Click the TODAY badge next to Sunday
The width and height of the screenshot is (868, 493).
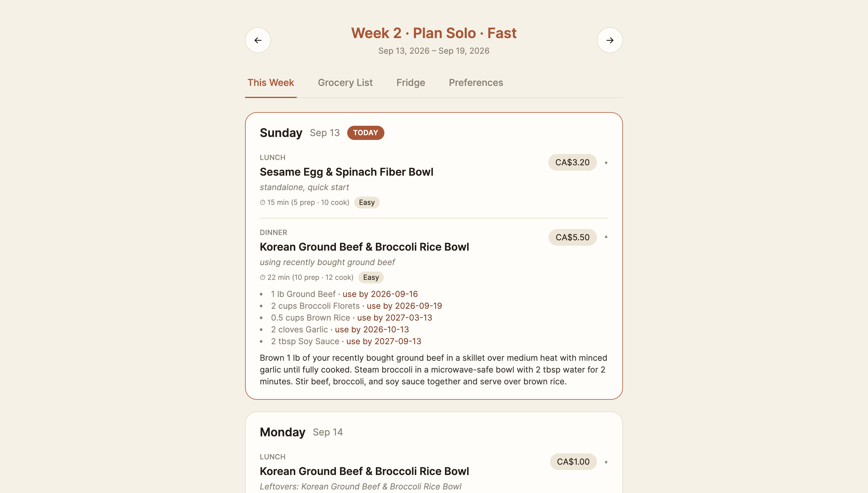[x=365, y=133]
